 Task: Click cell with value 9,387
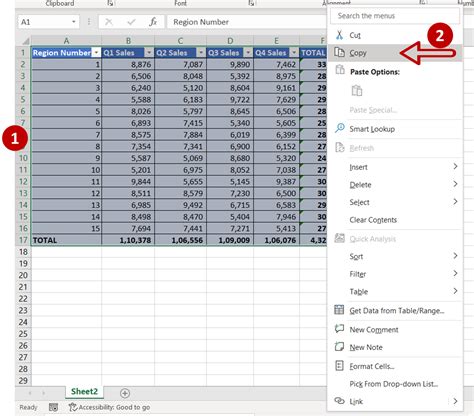point(277,182)
